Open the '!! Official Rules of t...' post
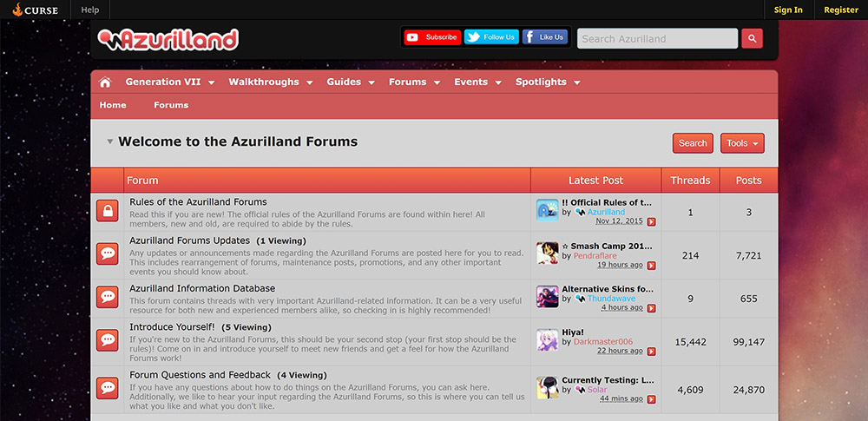The width and height of the screenshot is (868, 421). click(x=608, y=203)
